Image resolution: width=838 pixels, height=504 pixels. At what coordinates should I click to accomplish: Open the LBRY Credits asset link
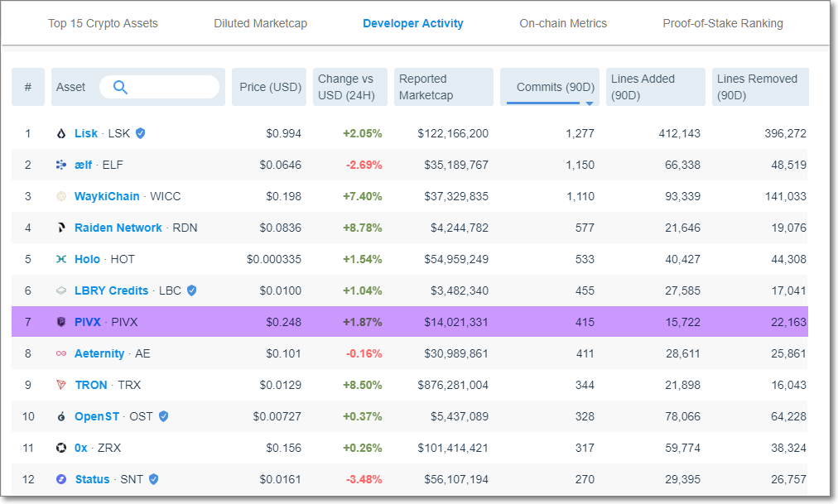tap(111, 291)
